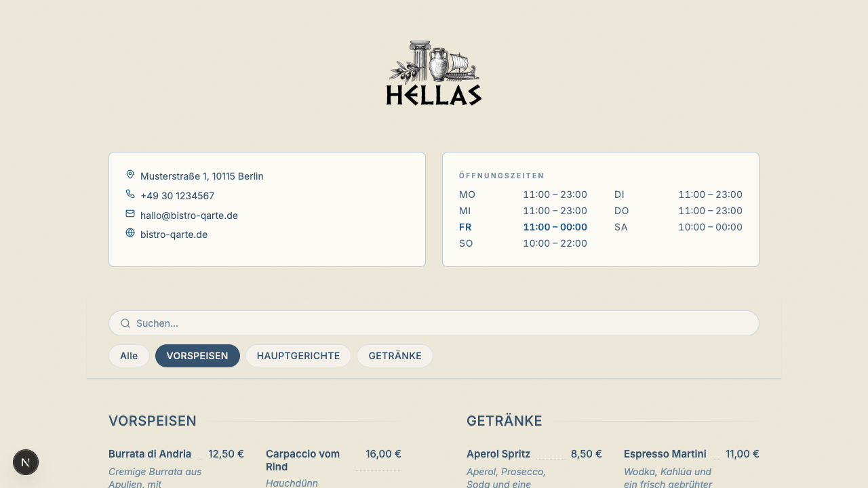868x488 pixels.
Task: Click the 16,00 € Carpaccio price
Action: pyautogui.click(x=383, y=454)
